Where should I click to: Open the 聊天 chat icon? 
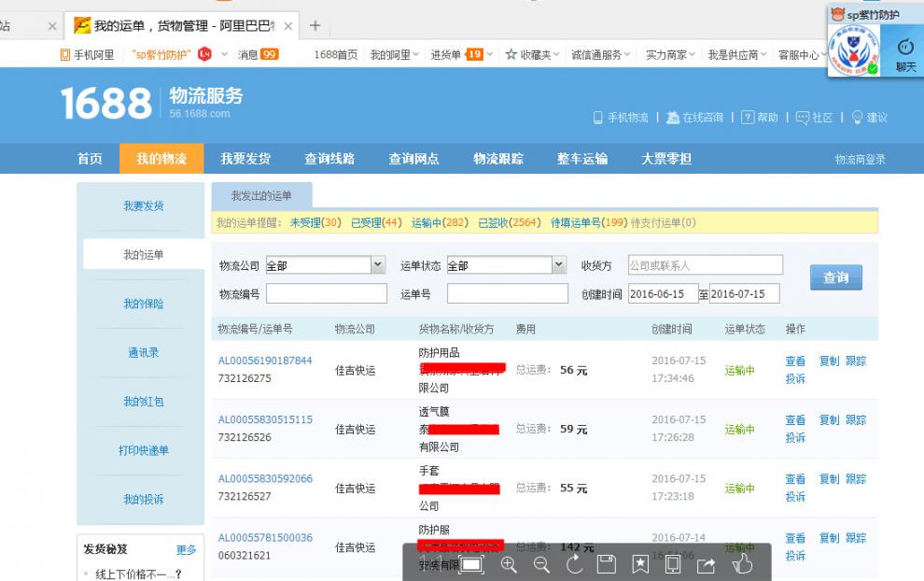(x=904, y=55)
